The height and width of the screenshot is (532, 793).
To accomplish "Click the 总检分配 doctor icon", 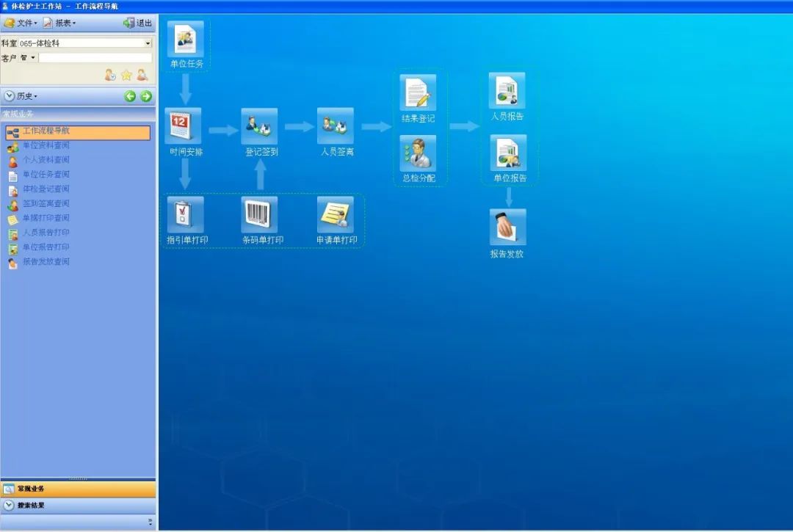I will pyautogui.click(x=418, y=153).
